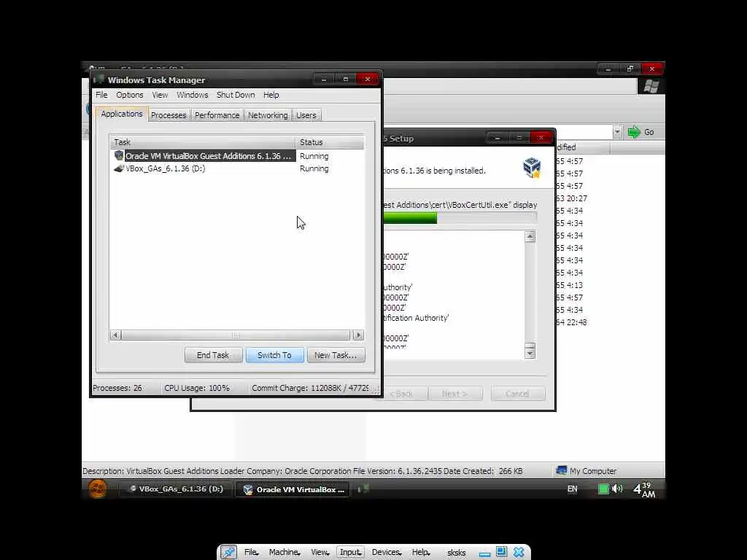Sort by the Status column header

[x=330, y=142]
